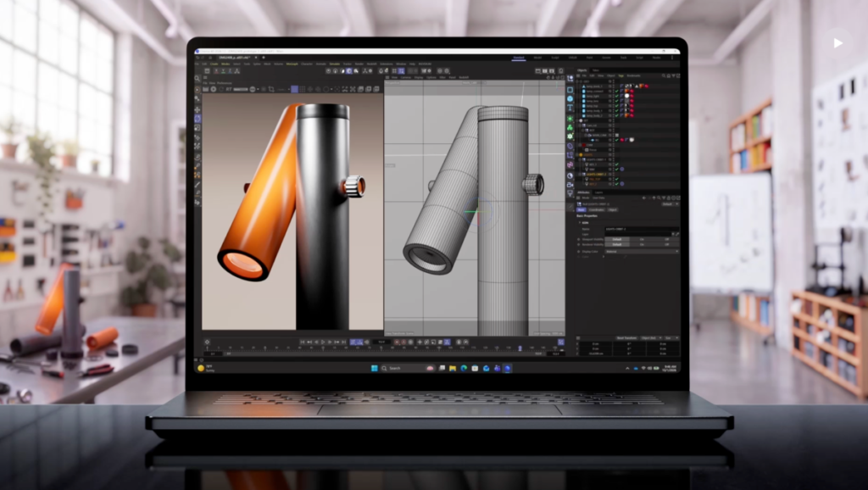Screen dimensions: 868x490
Task: Open the MoGraph menu
Action: [x=292, y=64]
